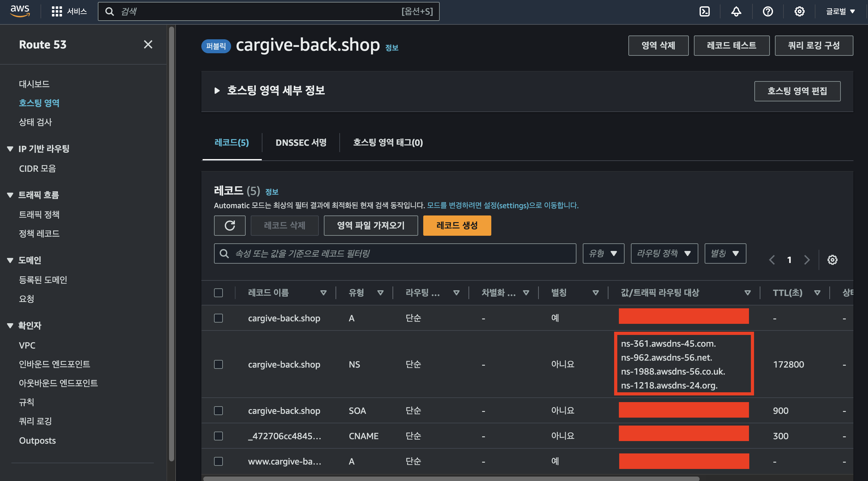The image size is (868, 481).
Task: Collapse 도메인 sidebar group
Action: (10, 260)
